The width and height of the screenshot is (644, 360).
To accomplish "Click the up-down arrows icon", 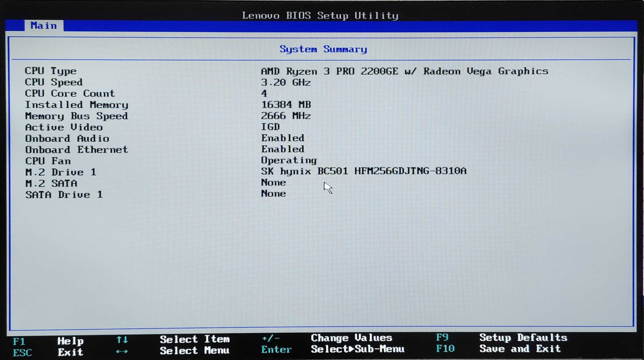I will 122,340.
